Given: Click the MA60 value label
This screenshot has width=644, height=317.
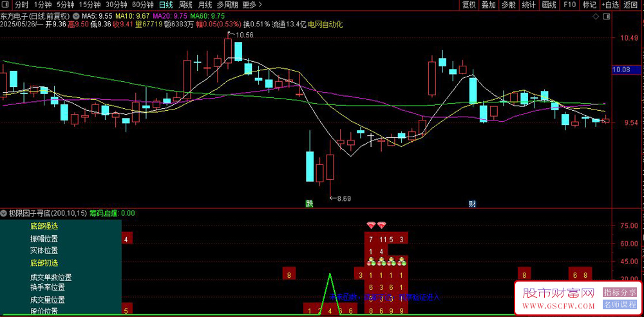Looking at the screenshot, I should (x=207, y=16).
